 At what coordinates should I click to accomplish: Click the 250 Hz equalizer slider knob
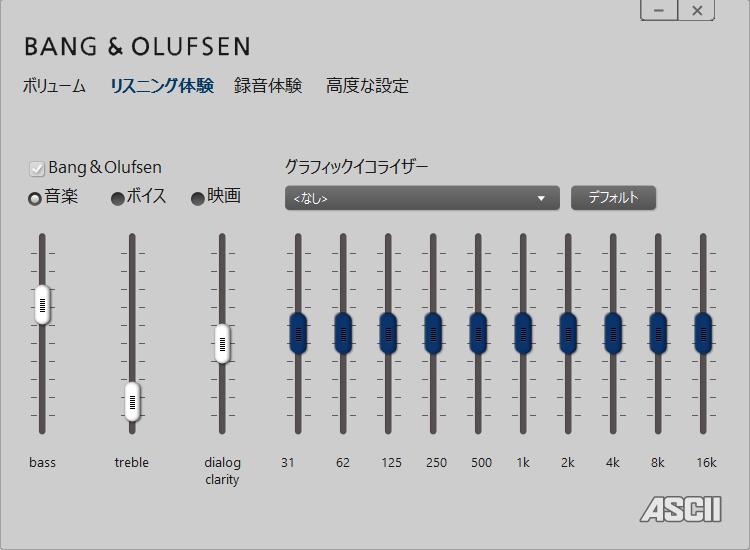pyautogui.click(x=433, y=333)
